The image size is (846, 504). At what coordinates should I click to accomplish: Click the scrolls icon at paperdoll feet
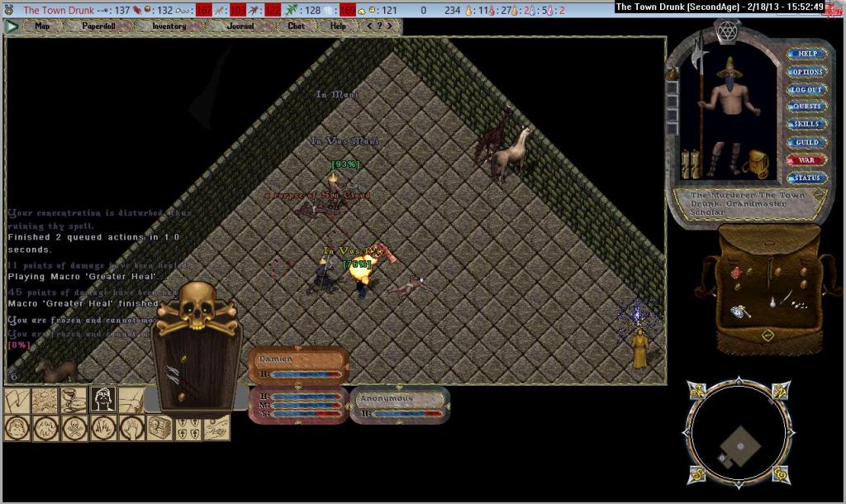click(x=691, y=163)
